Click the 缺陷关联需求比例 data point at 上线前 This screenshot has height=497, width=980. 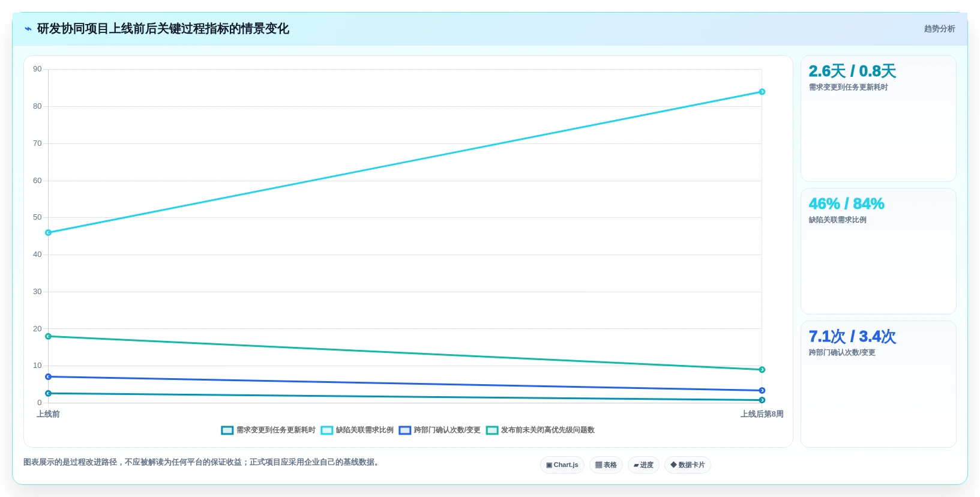tap(49, 232)
